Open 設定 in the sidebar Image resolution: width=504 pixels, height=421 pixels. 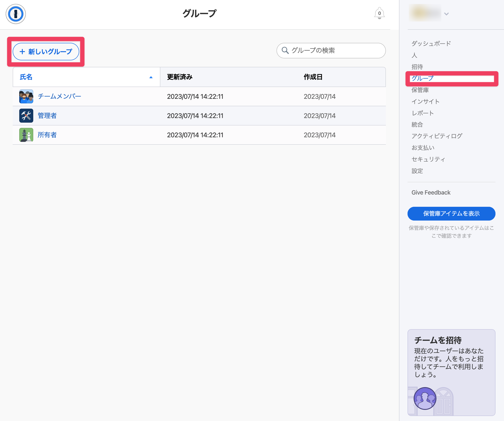[x=417, y=171]
